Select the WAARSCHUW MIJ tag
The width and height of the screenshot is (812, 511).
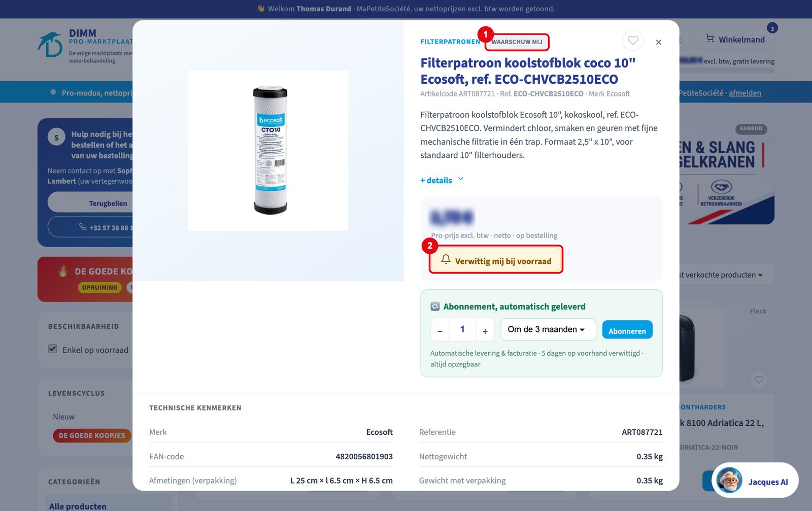(x=517, y=42)
